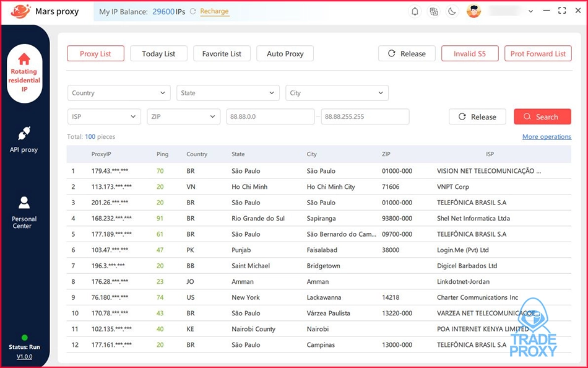Click the ProxyIP column header
The height and width of the screenshot is (368, 588).
(102, 154)
